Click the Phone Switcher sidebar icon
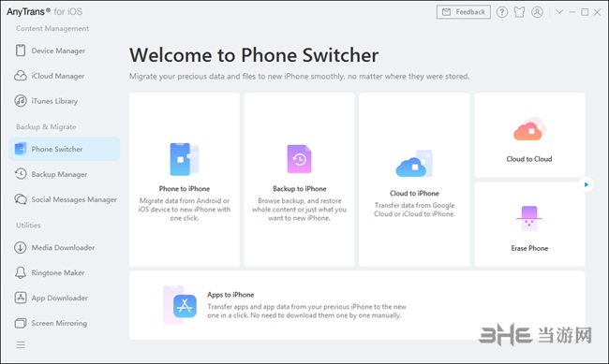Viewport: 609px width, 364px height. pyautogui.click(x=21, y=149)
